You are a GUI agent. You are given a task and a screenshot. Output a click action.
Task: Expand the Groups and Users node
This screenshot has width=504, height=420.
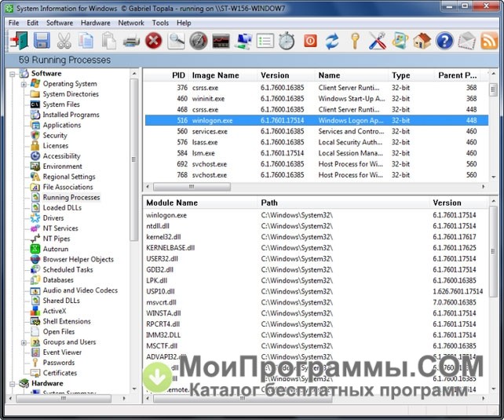[x=24, y=342]
